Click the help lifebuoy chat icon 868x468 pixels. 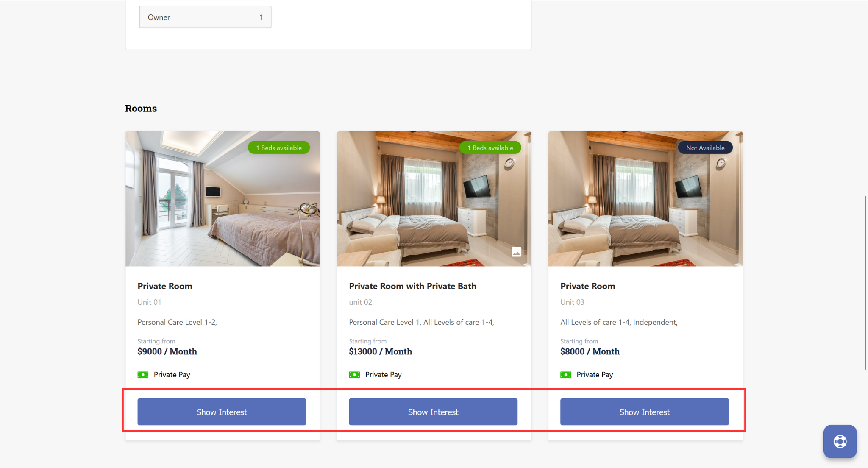pyautogui.click(x=840, y=441)
